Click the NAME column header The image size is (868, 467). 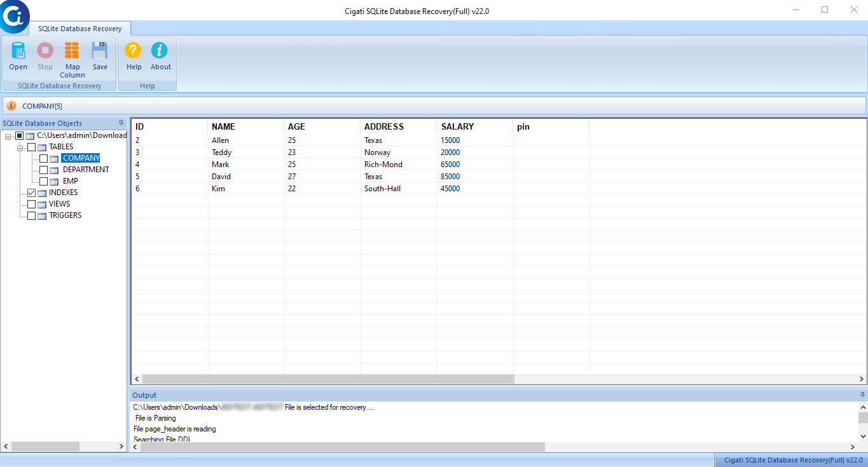pos(246,126)
